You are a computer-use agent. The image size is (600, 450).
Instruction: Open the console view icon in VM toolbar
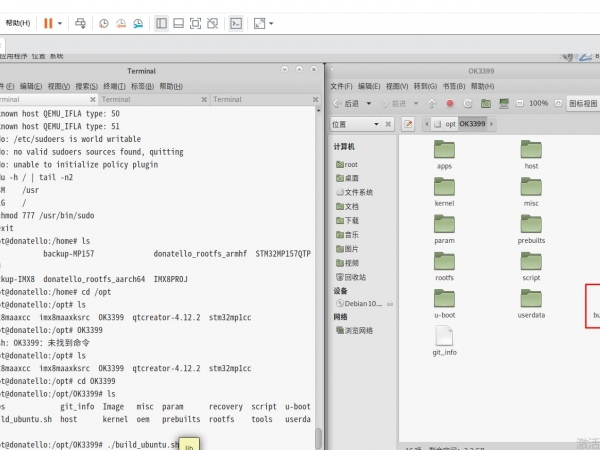236,22
